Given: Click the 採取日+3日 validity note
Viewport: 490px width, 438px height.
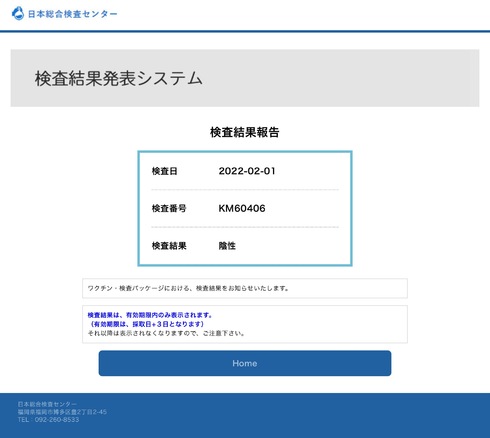Looking at the screenshot, I should click(x=146, y=324).
